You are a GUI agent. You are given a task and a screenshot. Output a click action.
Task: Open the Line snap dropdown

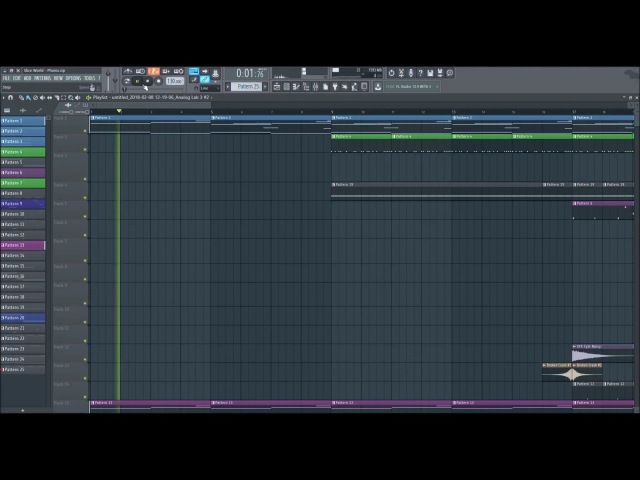point(210,88)
